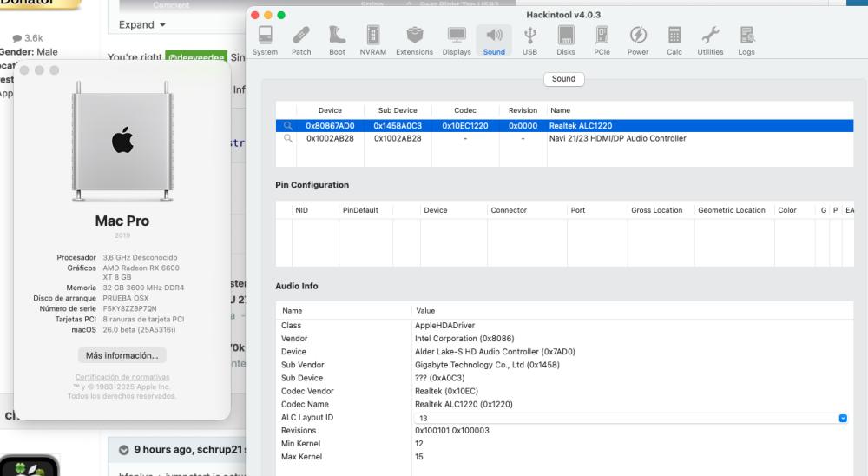Go to the USB section
The width and height of the screenshot is (868, 476).
pyautogui.click(x=529, y=41)
